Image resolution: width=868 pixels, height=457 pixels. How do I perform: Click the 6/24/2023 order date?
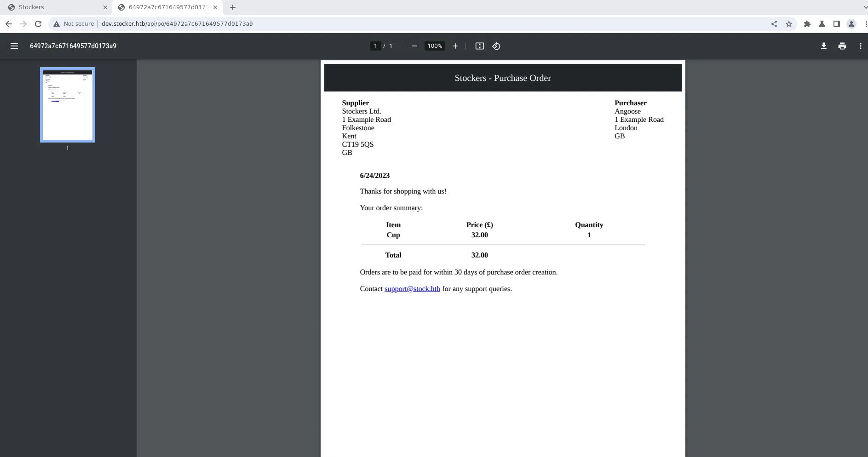(x=375, y=176)
